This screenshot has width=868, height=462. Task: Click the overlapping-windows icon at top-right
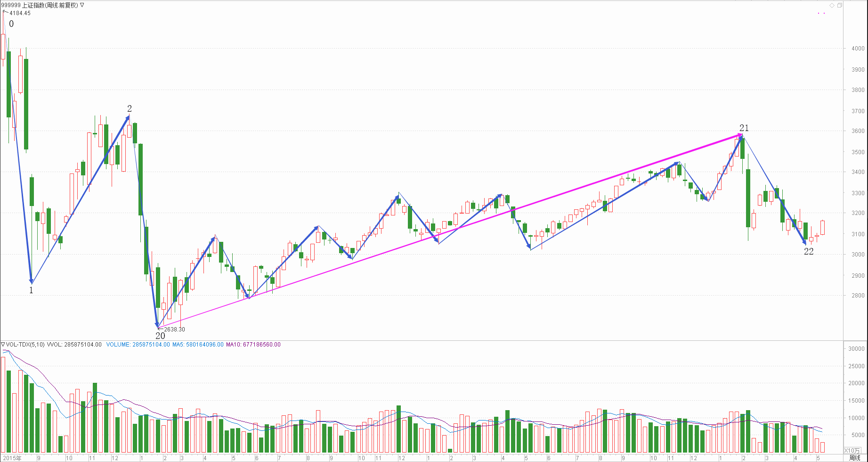click(839, 5)
